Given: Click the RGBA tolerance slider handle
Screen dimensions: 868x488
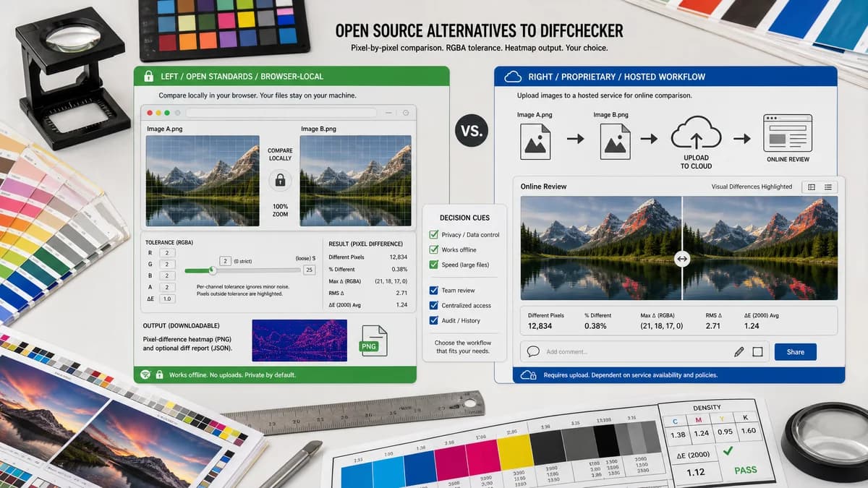Looking at the screenshot, I should coord(212,270).
